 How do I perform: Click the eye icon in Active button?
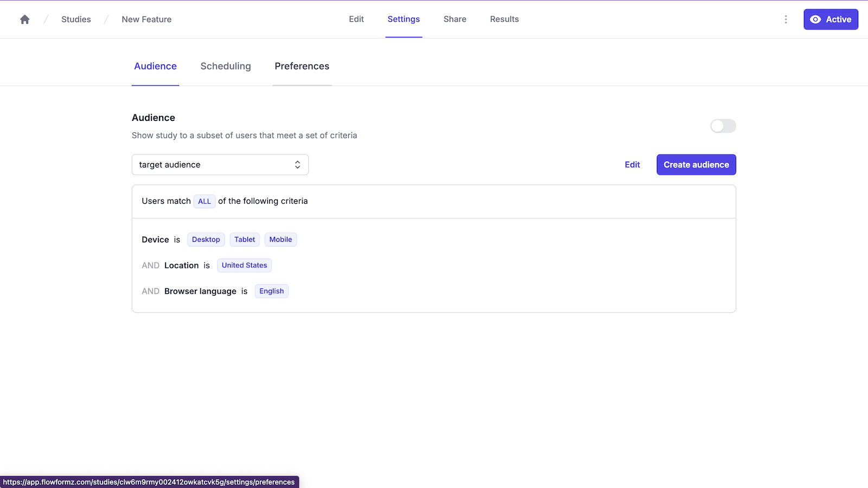click(815, 20)
